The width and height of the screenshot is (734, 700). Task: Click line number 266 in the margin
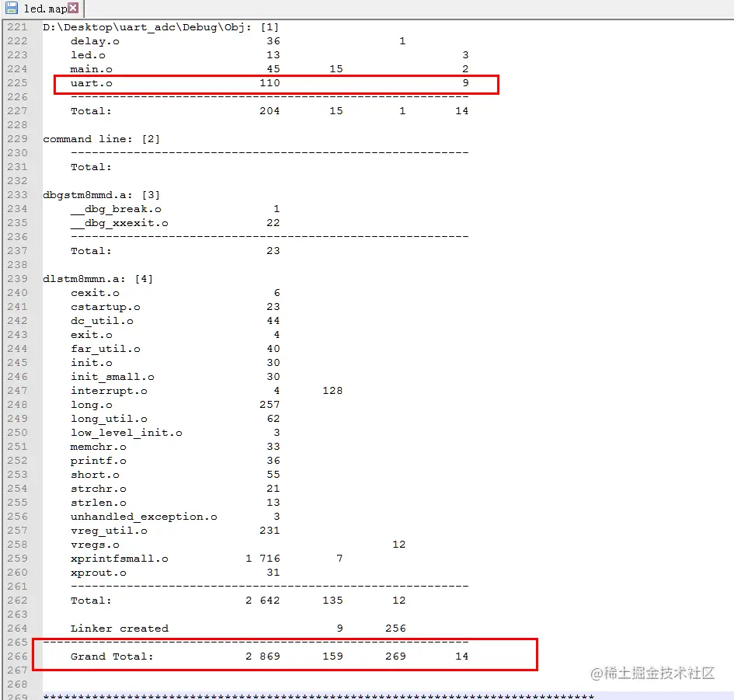point(17,656)
